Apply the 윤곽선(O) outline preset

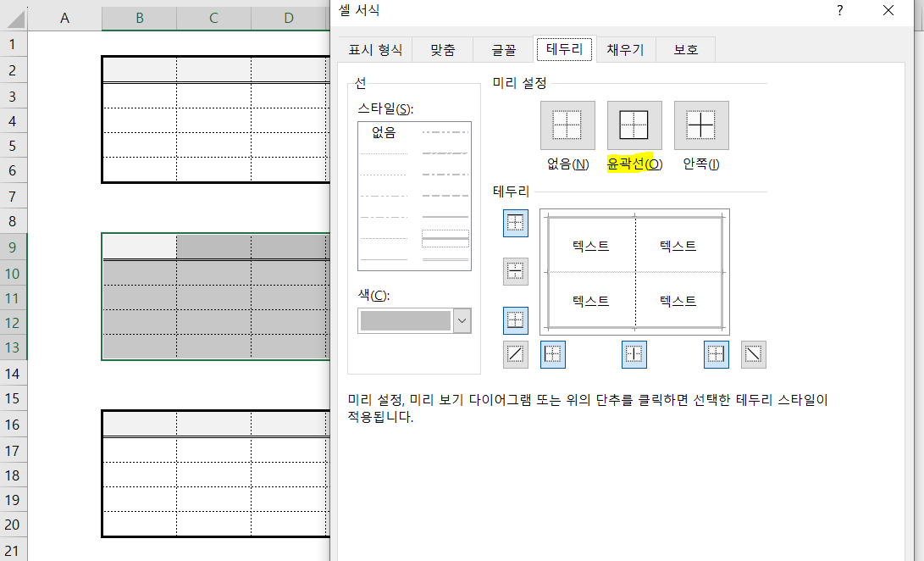tap(634, 125)
